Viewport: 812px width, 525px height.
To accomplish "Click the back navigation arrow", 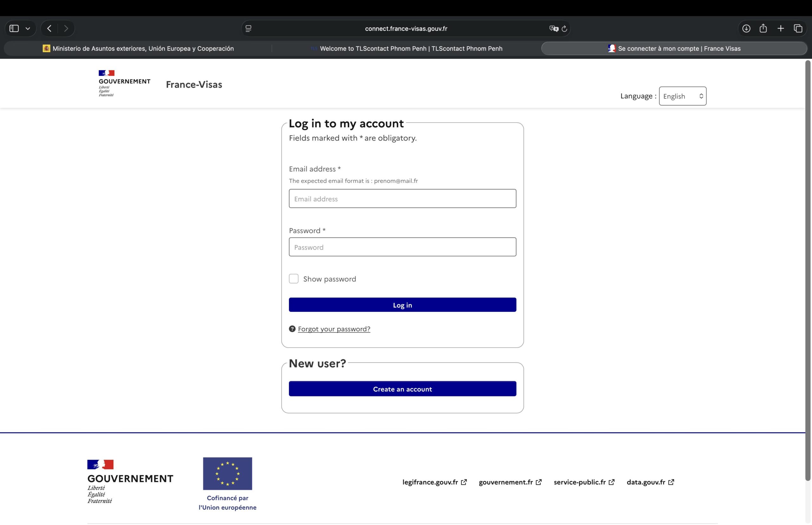I will coord(49,29).
